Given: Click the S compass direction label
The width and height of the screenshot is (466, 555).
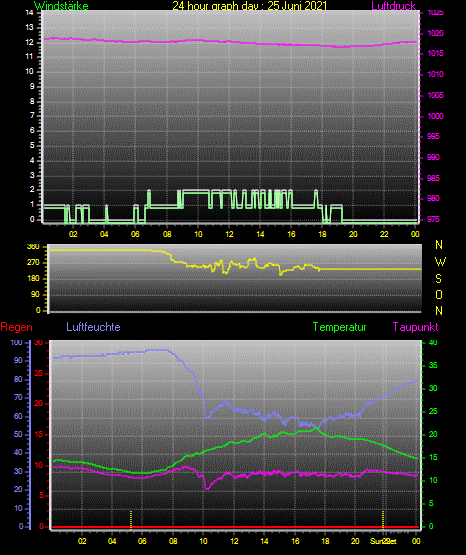Looking at the screenshot, I should [x=438, y=279].
